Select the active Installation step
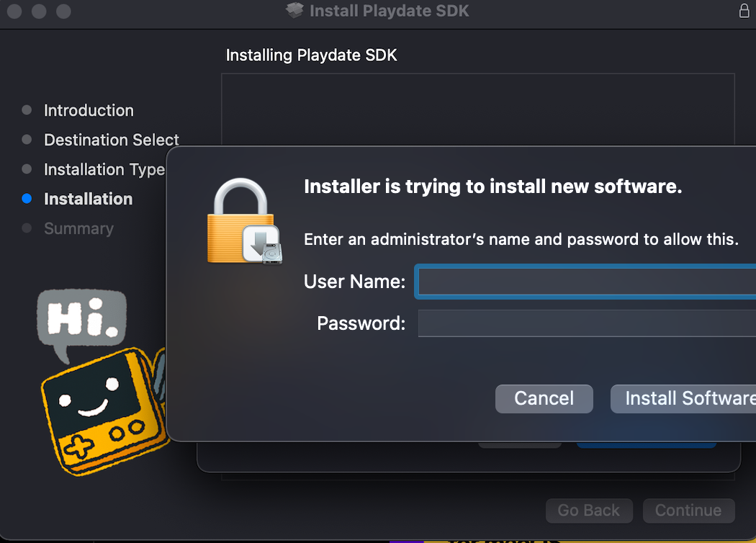756x543 pixels. pos(89,199)
